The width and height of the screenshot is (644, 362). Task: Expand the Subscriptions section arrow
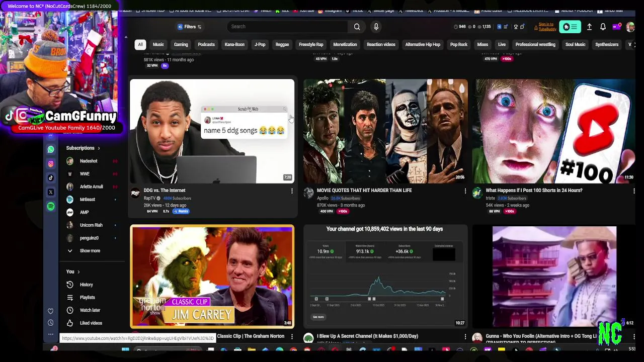tap(99, 148)
